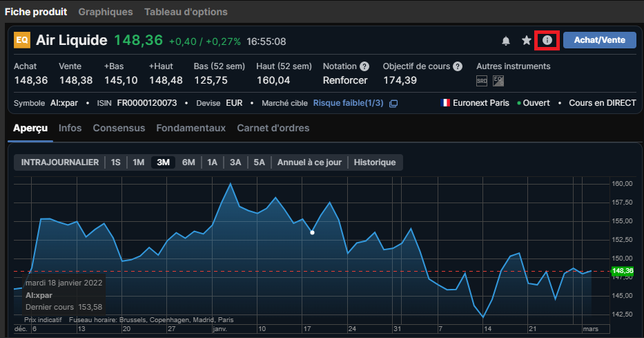644x338 pixels.
Task: Click the Dernier cours 153,58 tooltip value
Action: 90,307
